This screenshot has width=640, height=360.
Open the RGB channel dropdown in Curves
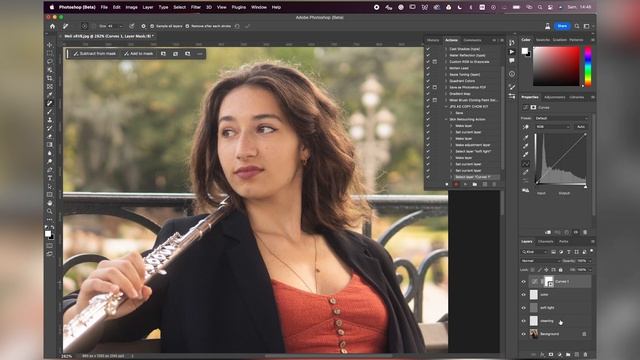[x=553, y=127]
